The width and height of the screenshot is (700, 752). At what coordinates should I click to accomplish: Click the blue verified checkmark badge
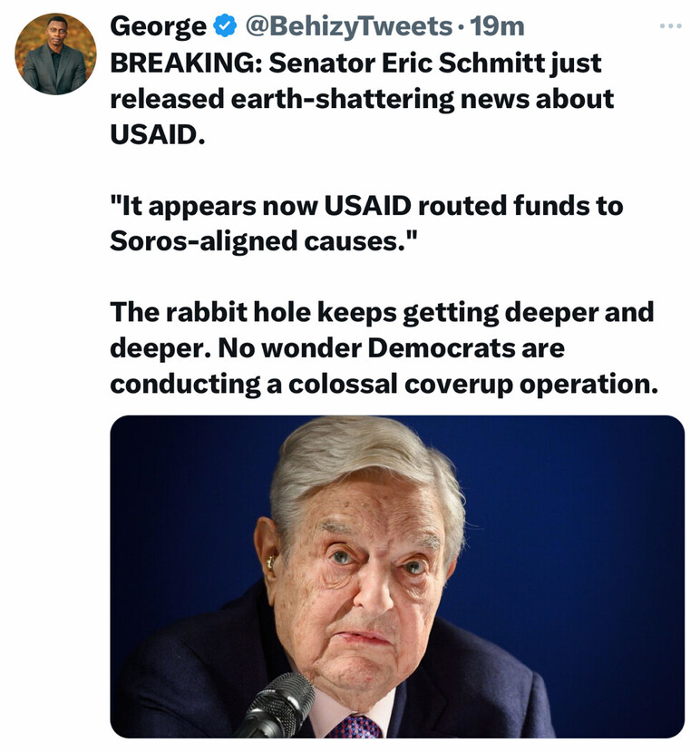click(x=225, y=27)
